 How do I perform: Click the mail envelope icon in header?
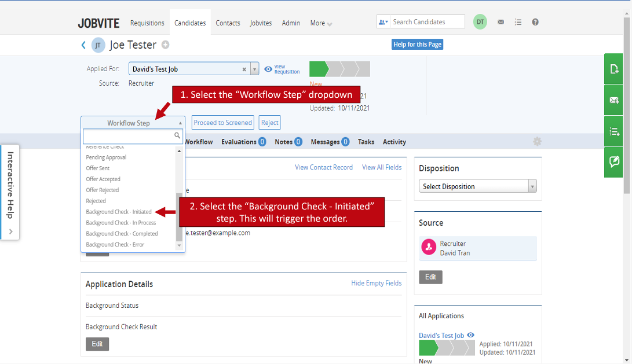501,23
